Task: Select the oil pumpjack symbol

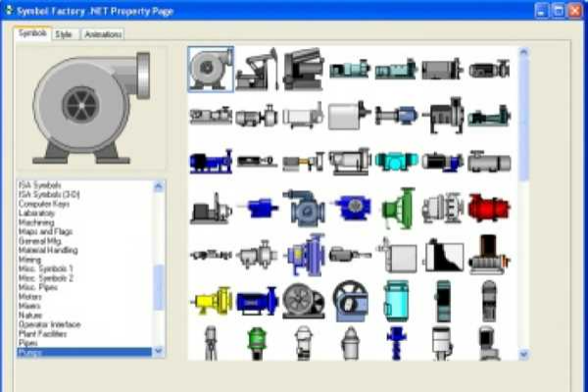Action: (257, 69)
